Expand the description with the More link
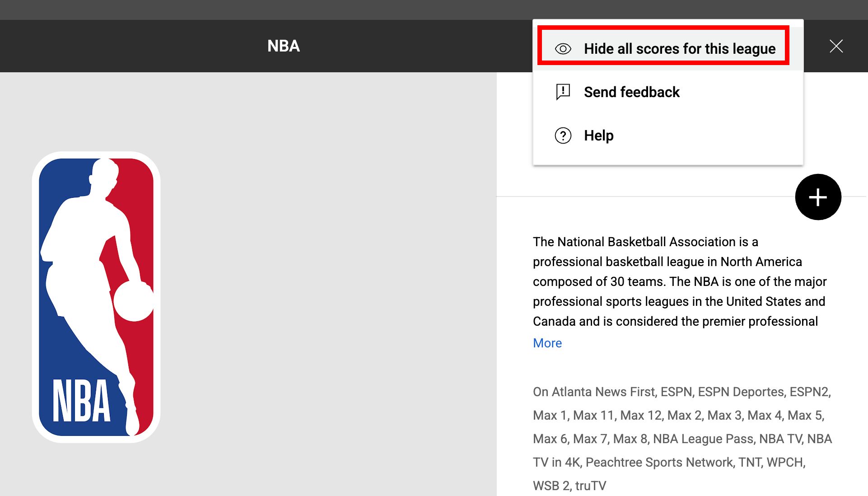This screenshot has width=868, height=496. (547, 343)
